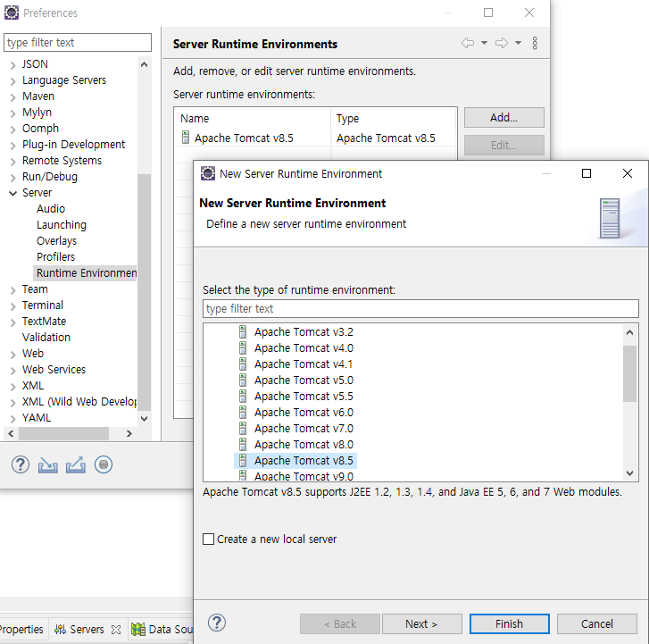Expand the Maven preferences node
649x644 pixels.
pos(12,97)
